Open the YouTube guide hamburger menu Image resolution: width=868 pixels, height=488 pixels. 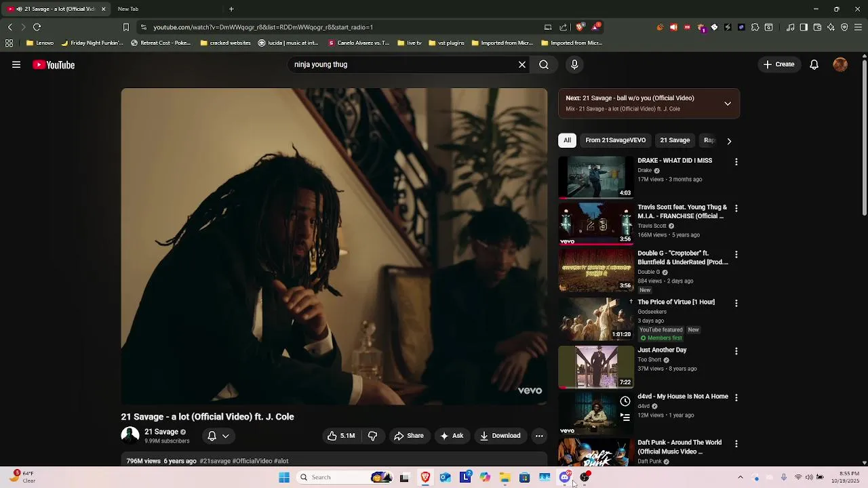coord(16,64)
